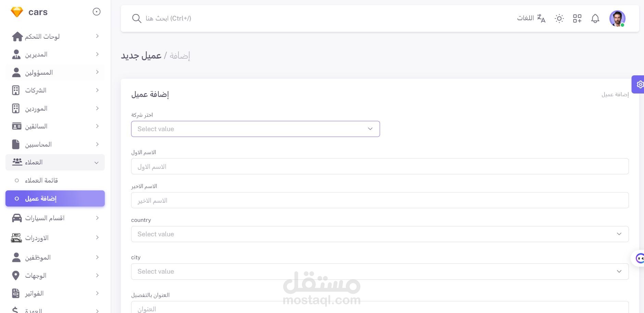Open the country select dropdown

[x=379, y=234]
